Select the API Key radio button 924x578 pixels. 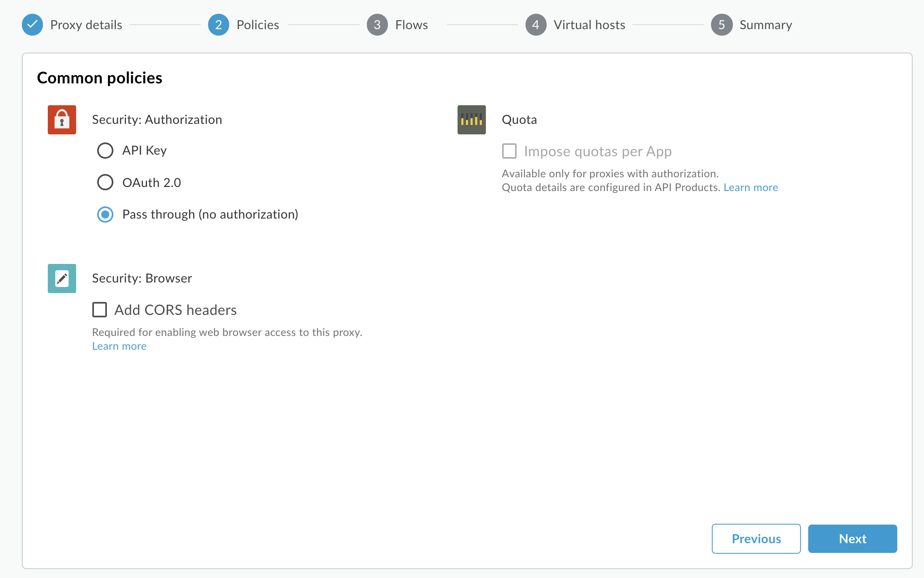(x=104, y=150)
